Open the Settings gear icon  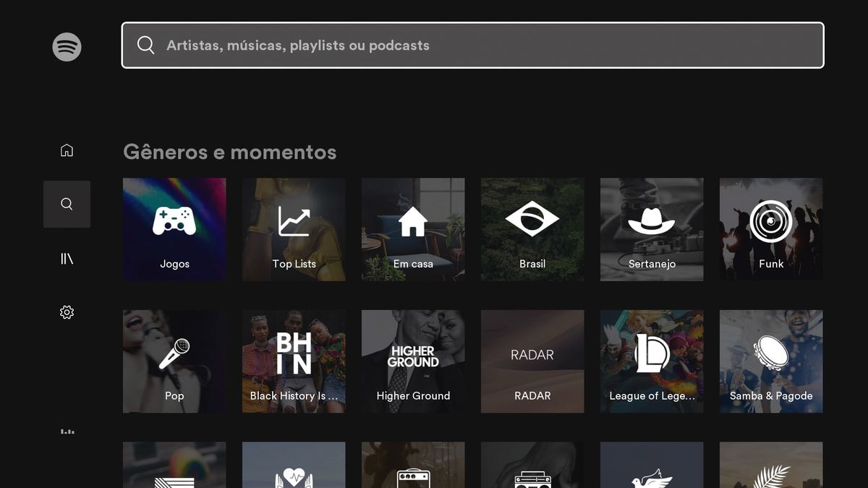pyautogui.click(x=67, y=312)
